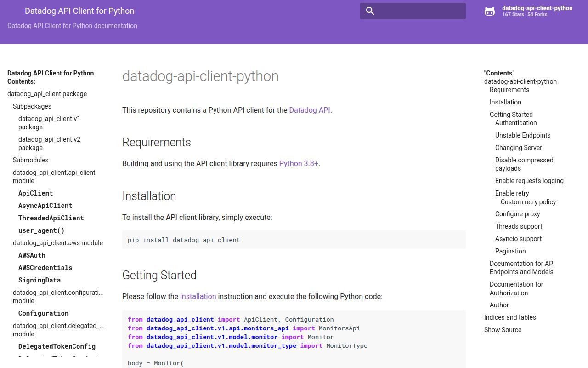The width and height of the screenshot is (588, 368).
Task: Go to DelegatedTokenConfig in sidebar
Action: (x=57, y=346)
